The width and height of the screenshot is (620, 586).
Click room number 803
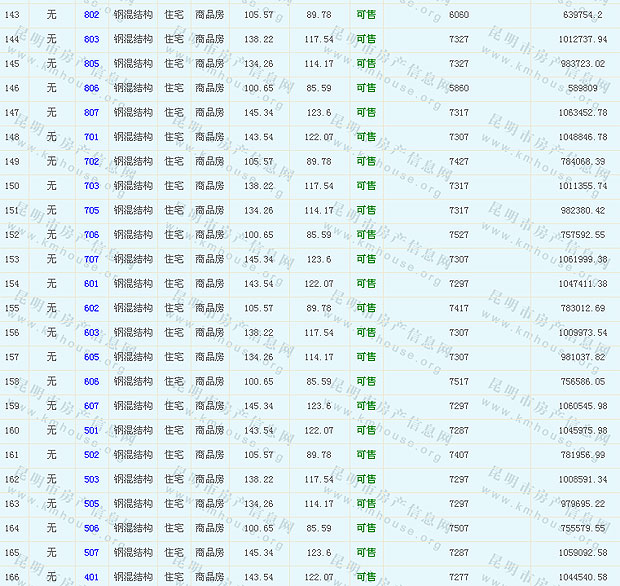point(91,39)
